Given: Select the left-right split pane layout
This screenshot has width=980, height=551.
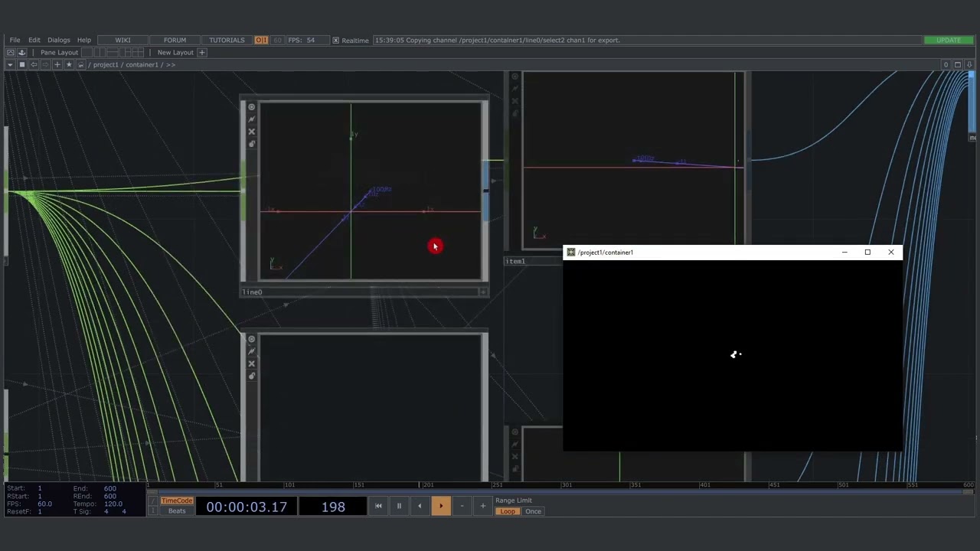Looking at the screenshot, I should tap(98, 52).
